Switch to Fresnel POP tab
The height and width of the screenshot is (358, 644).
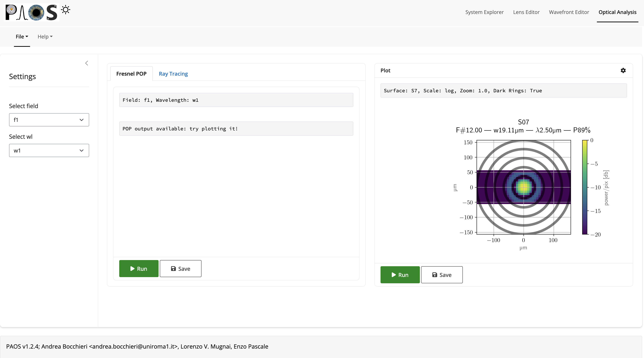[131, 74]
